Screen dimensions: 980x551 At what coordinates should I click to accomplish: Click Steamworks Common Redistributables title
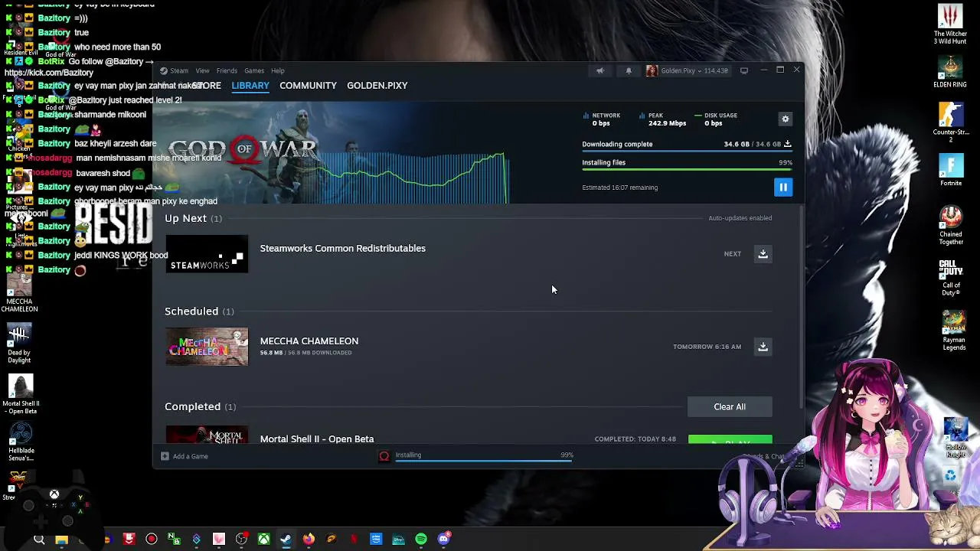tap(342, 248)
